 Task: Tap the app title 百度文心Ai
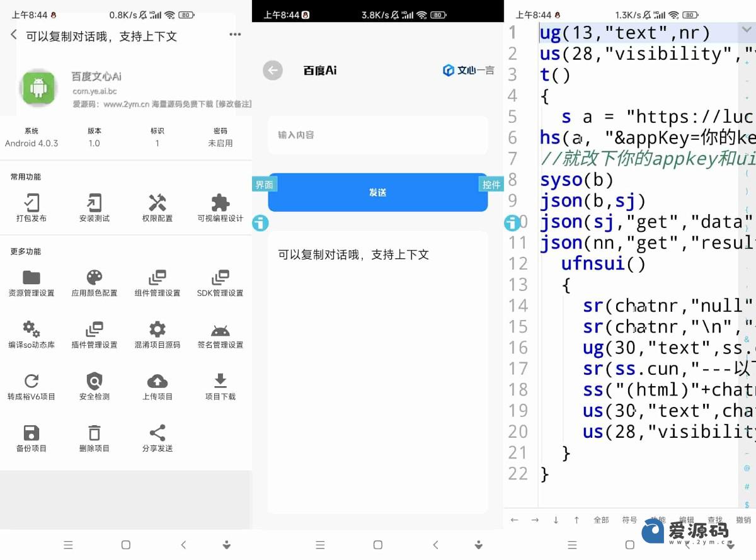pyautogui.click(x=96, y=76)
